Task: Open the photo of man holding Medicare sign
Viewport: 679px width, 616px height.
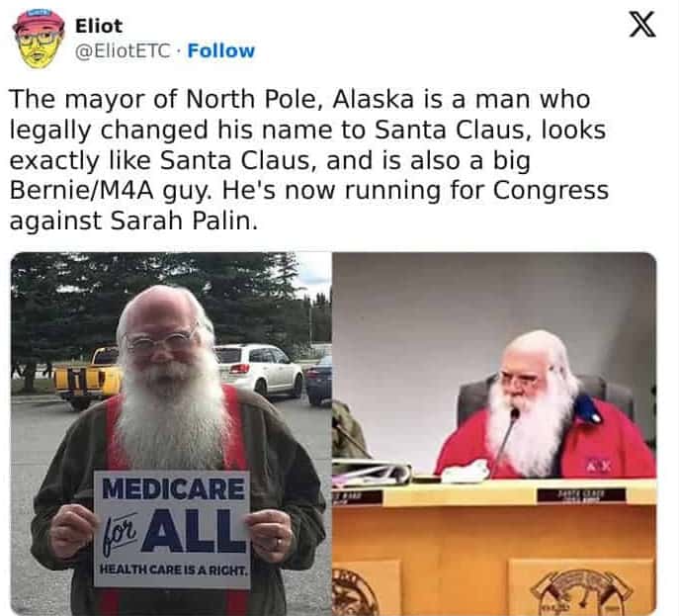Action: point(171,433)
